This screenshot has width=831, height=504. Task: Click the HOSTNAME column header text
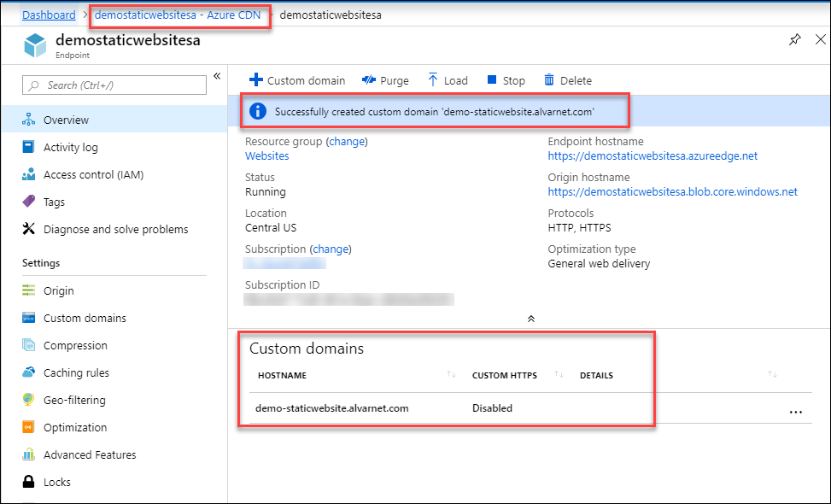point(282,375)
